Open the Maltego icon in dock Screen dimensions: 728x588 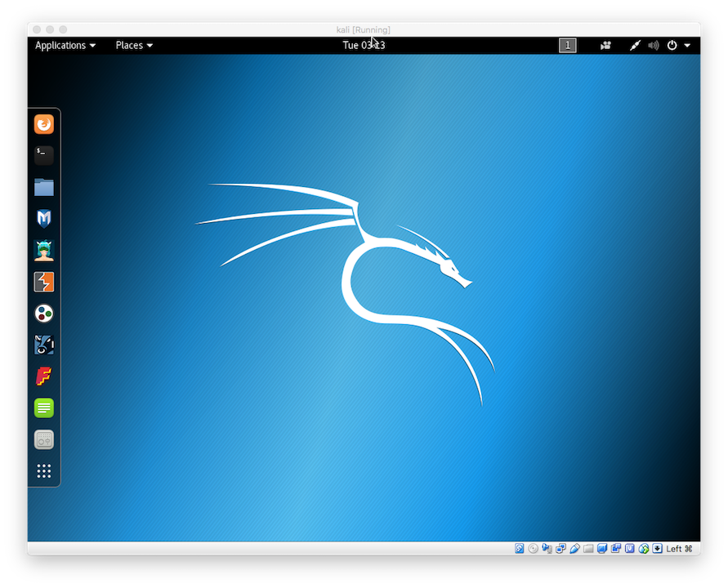(x=44, y=313)
